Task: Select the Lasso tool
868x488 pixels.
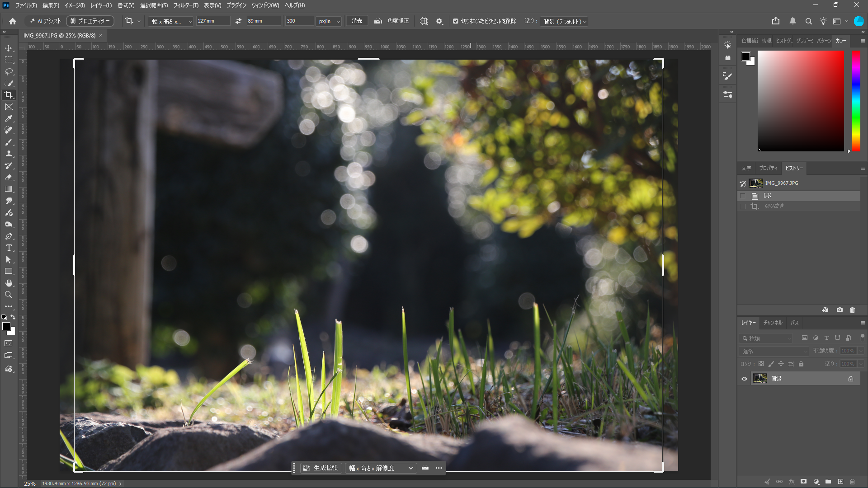Action: [x=9, y=71]
